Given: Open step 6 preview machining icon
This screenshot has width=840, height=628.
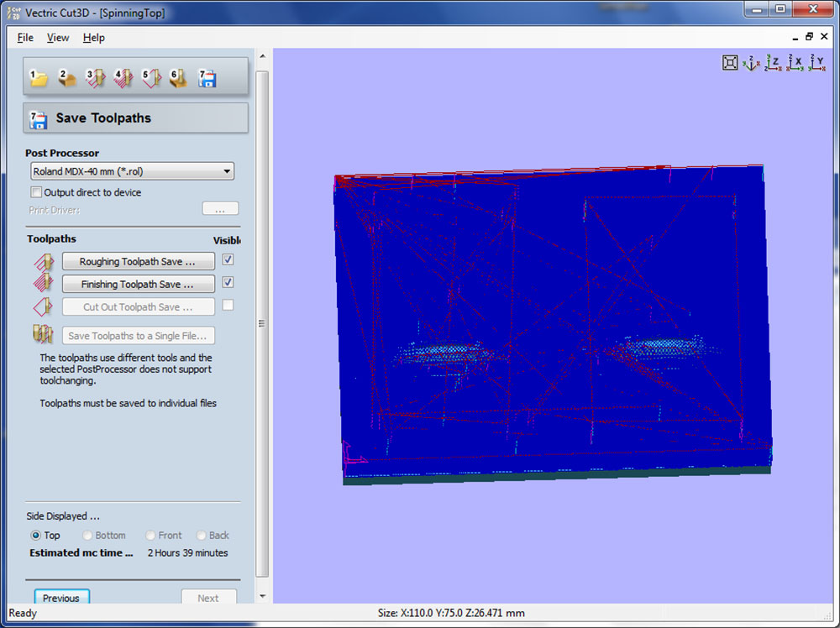Looking at the screenshot, I should coord(178,78).
